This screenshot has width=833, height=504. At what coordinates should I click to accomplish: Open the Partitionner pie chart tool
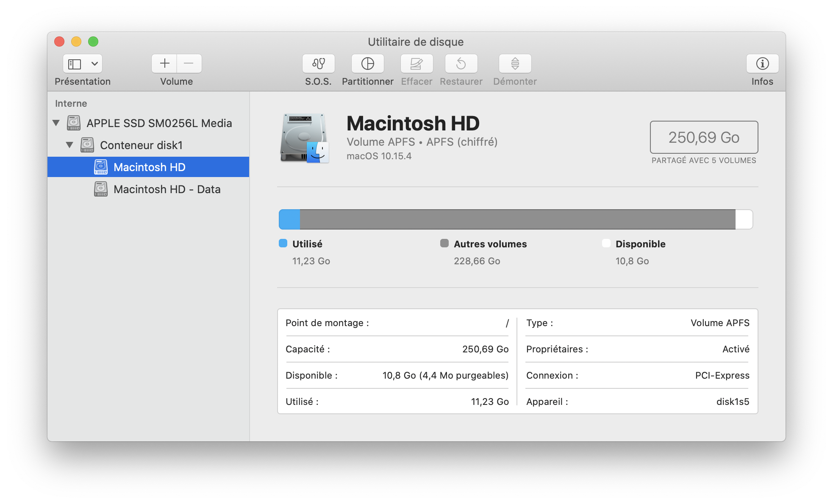tap(367, 64)
